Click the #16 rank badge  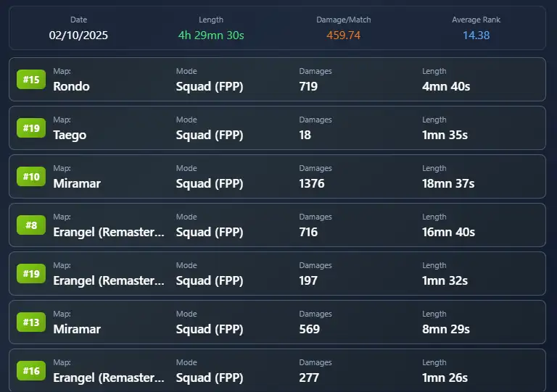(x=31, y=371)
